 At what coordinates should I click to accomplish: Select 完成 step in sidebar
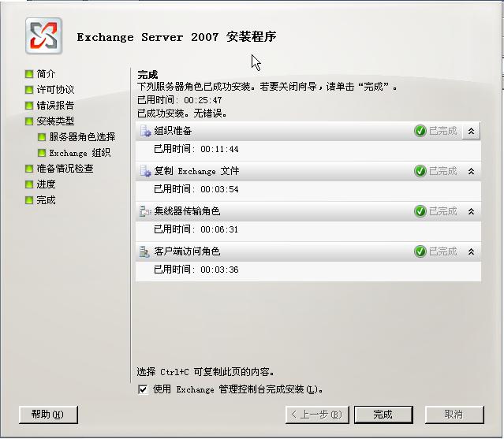coord(46,200)
